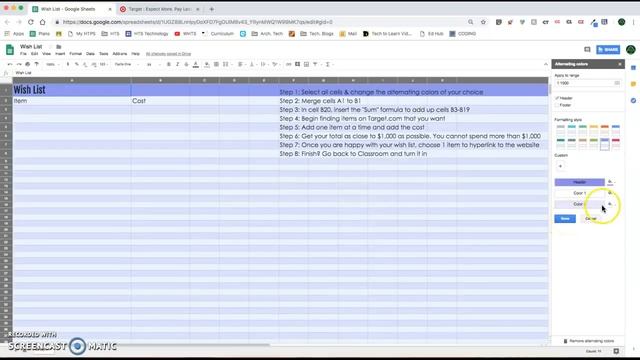Click the print icon in the toolbar

click(x=28, y=64)
